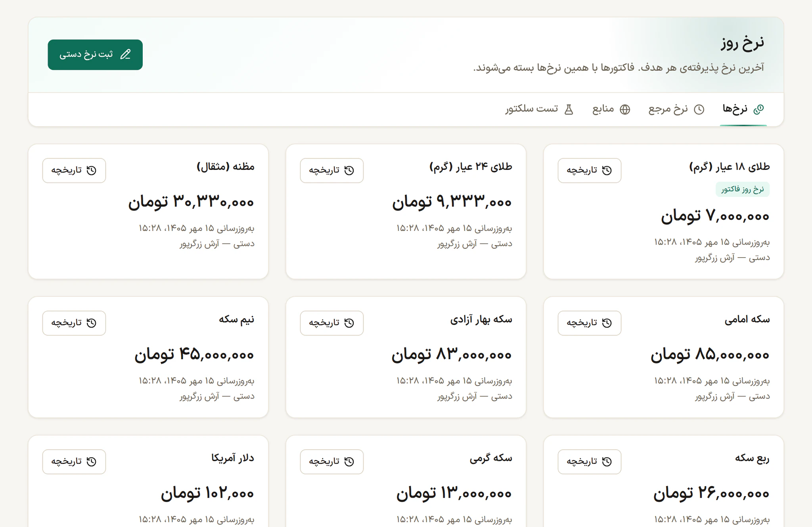Go to the منابع tab
This screenshot has height=527, width=812.
pyautogui.click(x=611, y=109)
